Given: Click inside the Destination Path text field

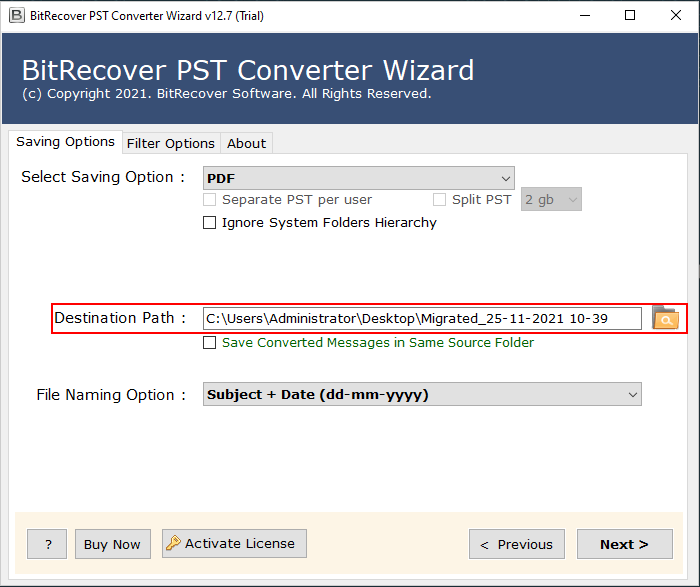Looking at the screenshot, I should pyautogui.click(x=421, y=318).
